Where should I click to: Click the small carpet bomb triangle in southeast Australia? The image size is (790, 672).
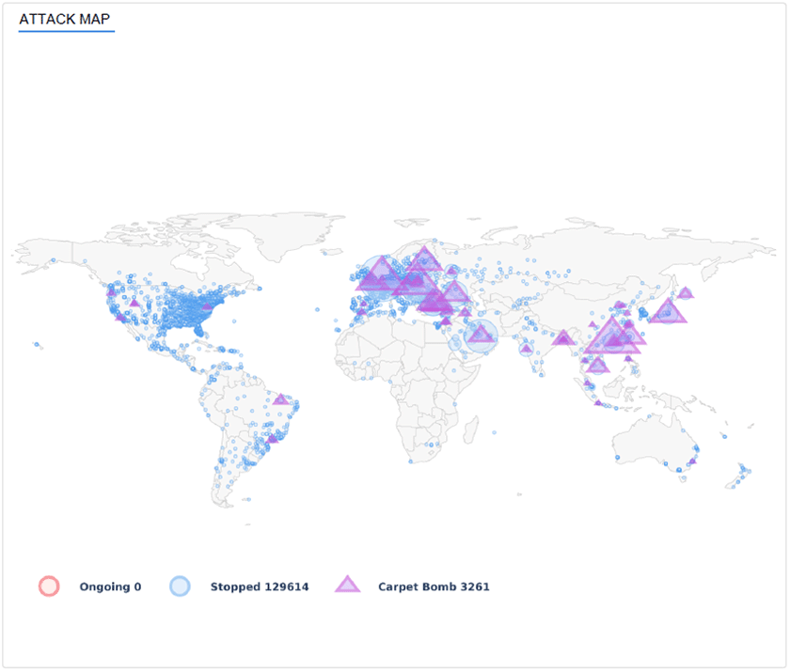click(692, 461)
